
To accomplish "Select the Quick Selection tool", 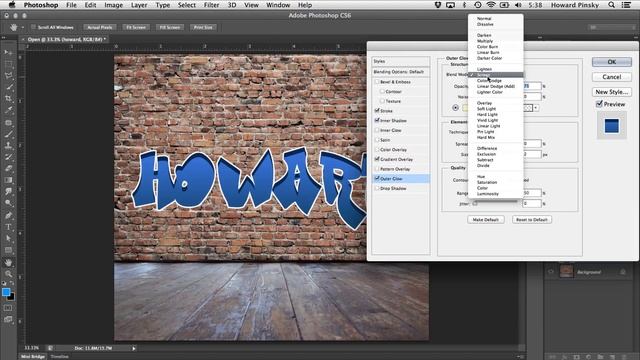I will tap(8, 87).
